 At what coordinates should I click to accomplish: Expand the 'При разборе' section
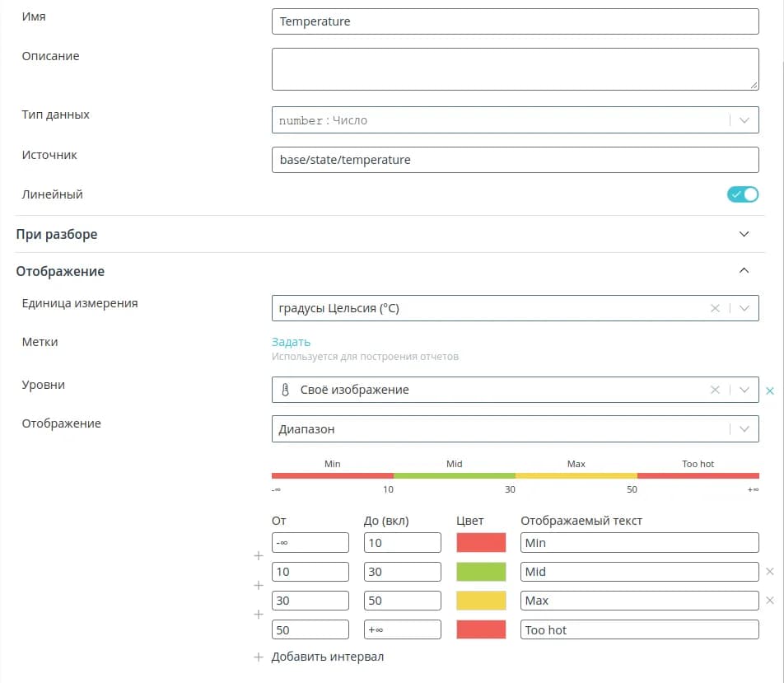pos(744,234)
